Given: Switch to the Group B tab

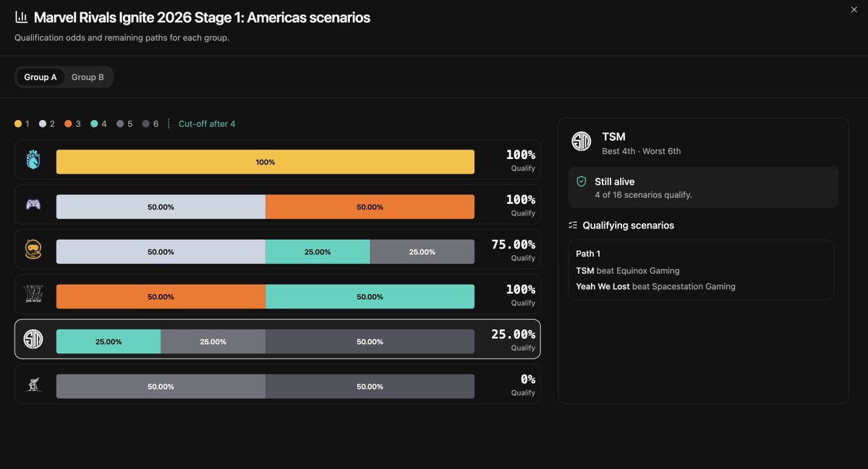Looking at the screenshot, I should click(88, 77).
